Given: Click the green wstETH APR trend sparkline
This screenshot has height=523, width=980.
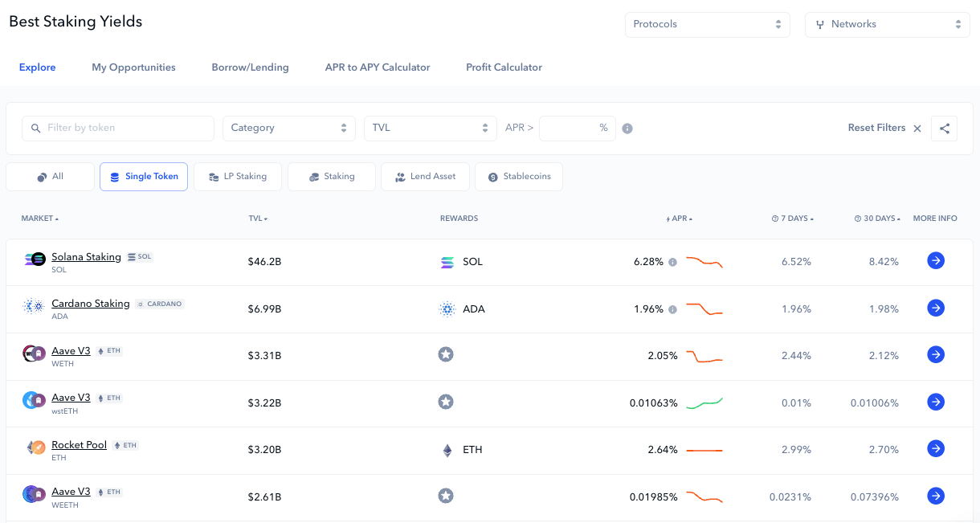Looking at the screenshot, I should [x=704, y=402].
